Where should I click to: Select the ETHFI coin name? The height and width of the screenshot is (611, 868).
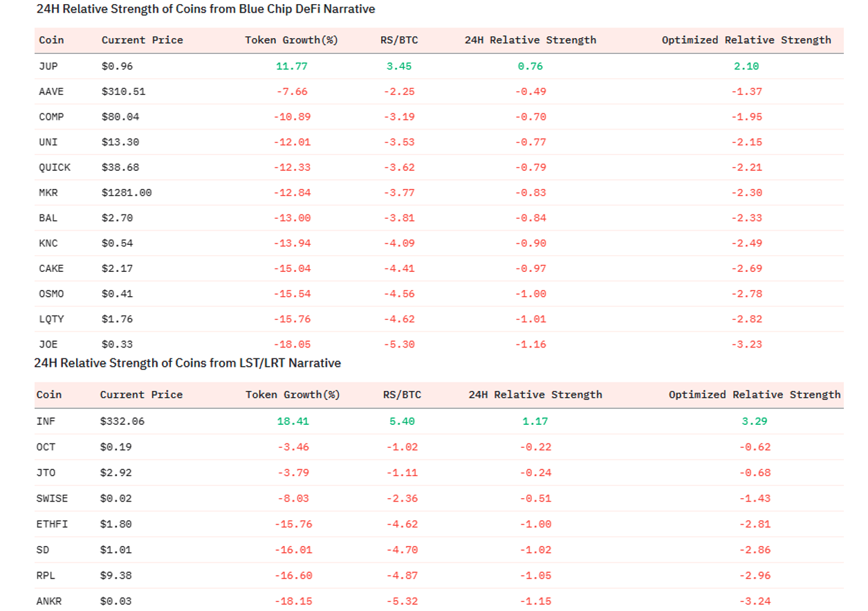(52, 524)
